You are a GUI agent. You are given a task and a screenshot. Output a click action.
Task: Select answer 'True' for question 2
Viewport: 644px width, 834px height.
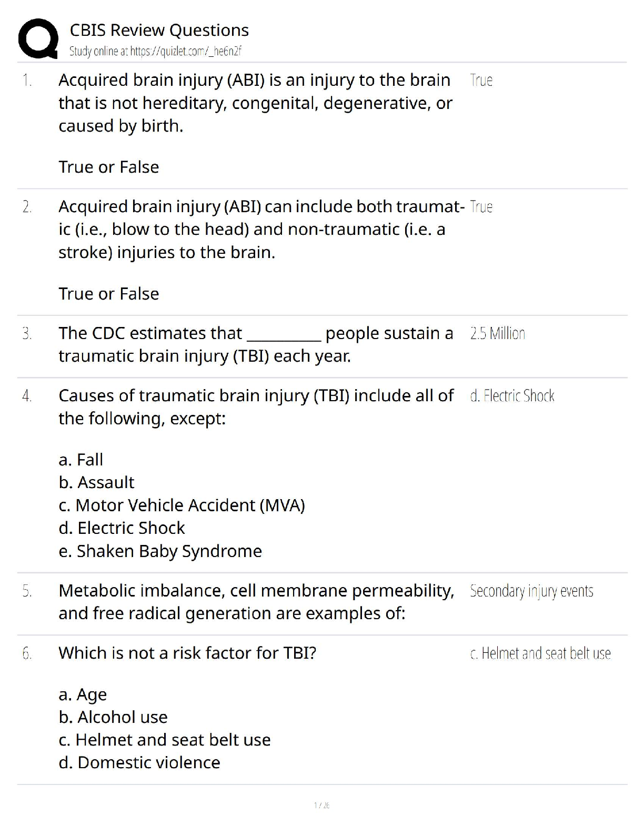pos(481,207)
